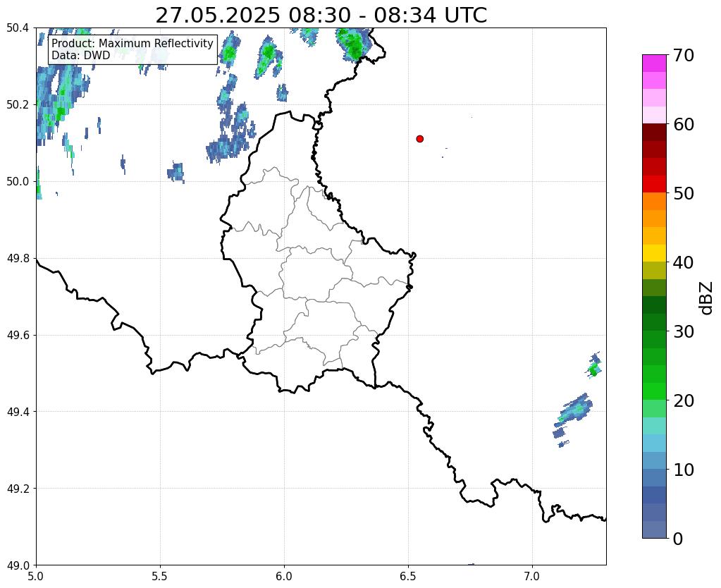Image resolution: width=721 pixels, height=588 pixels.
Task: Click the 7.0 longitude axis label
Action: coord(532,576)
